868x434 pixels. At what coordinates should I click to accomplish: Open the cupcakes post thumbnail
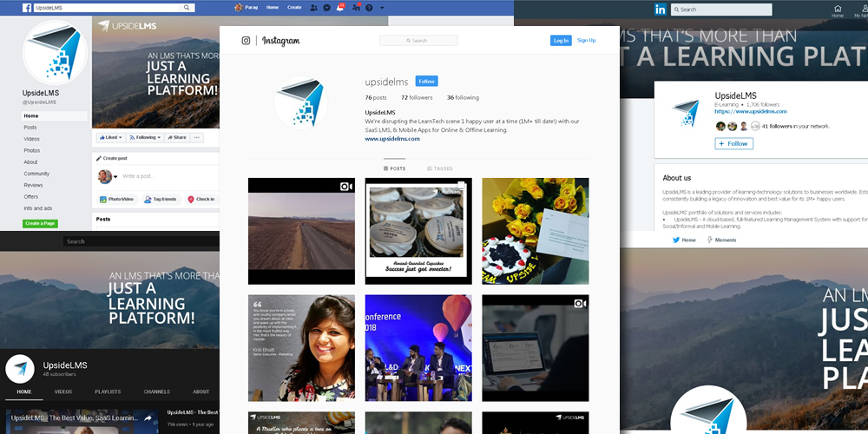[x=418, y=231]
